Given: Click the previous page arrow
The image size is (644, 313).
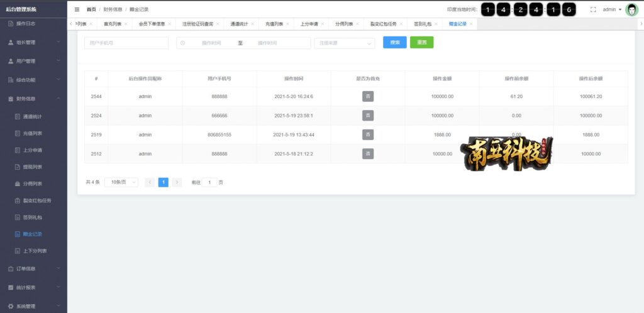Looking at the screenshot, I should pos(150,182).
